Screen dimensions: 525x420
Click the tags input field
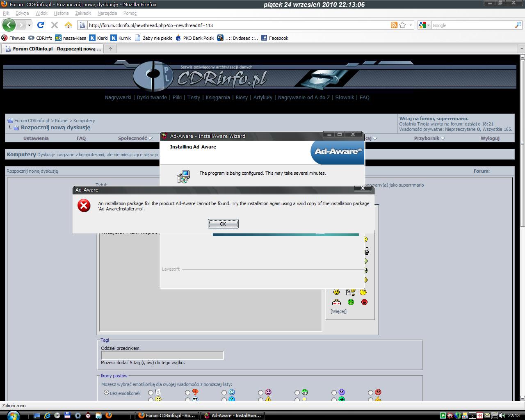pyautogui.click(x=162, y=355)
